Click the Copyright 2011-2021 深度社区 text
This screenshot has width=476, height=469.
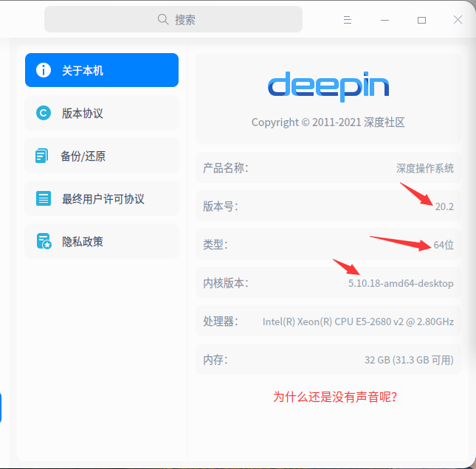[x=328, y=122]
